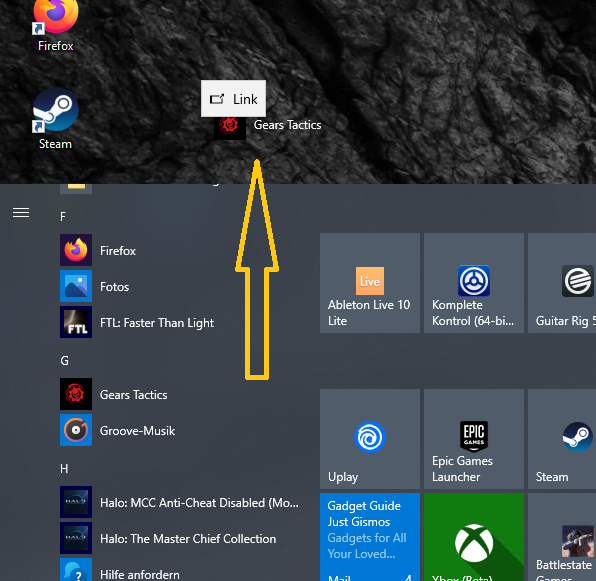This screenshot has height=581, width=596.
Task: Select 'Fotos' label in app list
Action: 114,287
